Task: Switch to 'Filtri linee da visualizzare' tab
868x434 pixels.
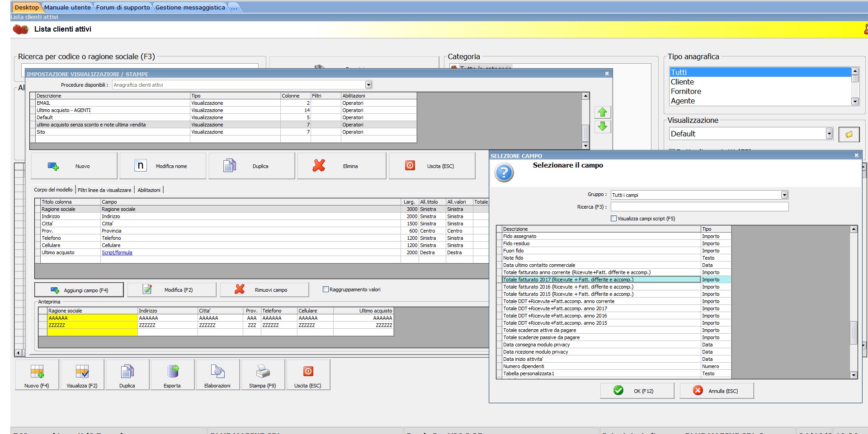Action: coord(104,190)
